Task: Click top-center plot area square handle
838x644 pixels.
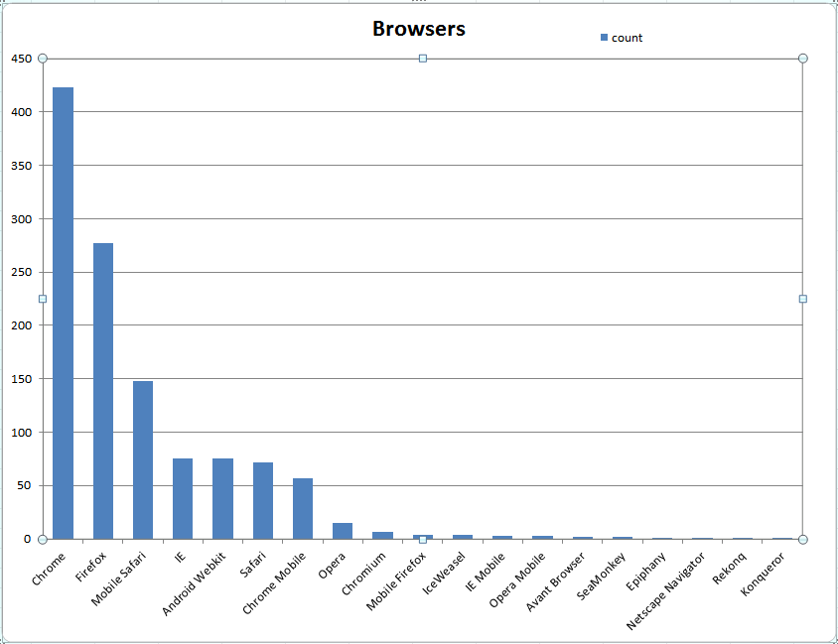Action: coord(423,59)
